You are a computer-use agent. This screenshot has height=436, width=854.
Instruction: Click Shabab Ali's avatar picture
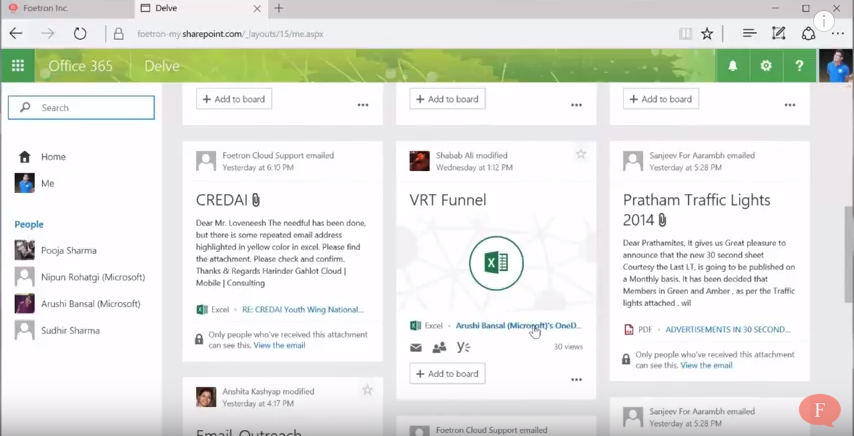(x=419, y=161)
